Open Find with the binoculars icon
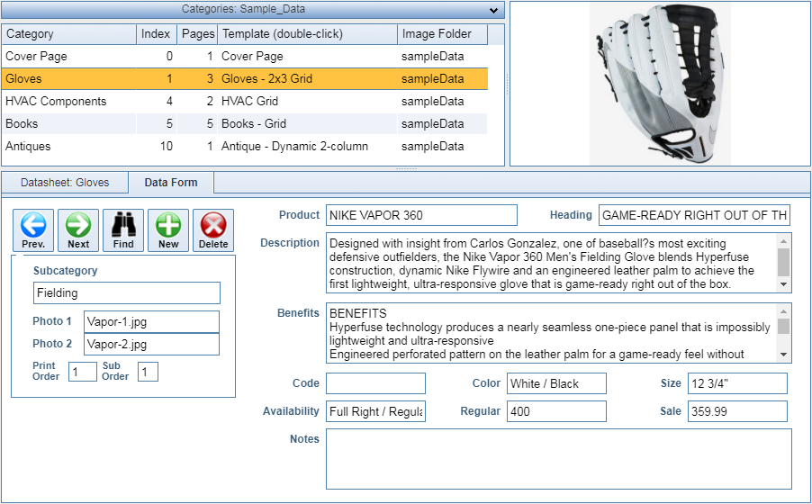 (x=123, y=229)
